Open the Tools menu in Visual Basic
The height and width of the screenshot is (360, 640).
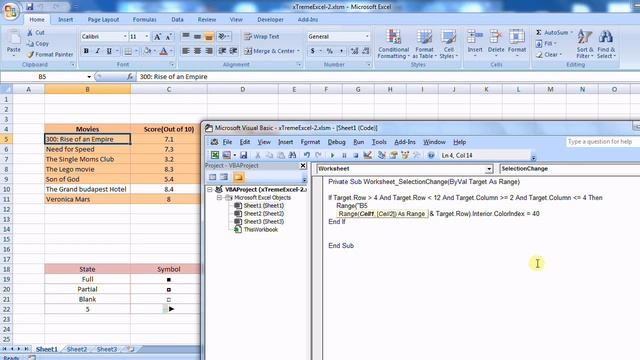point(379,142)
